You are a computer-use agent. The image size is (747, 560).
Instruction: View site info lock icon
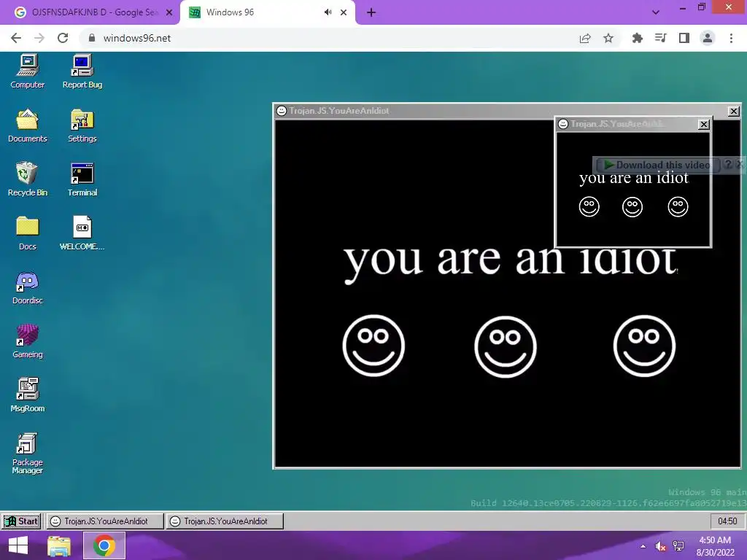[x=92, y=38]
